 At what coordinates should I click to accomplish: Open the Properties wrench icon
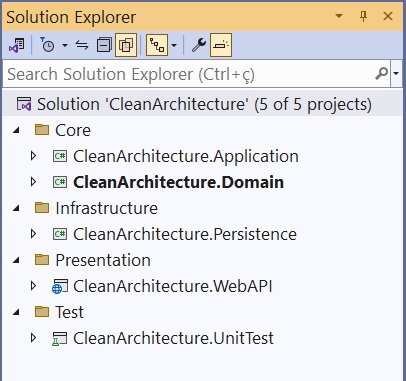[x=199, y=45]
